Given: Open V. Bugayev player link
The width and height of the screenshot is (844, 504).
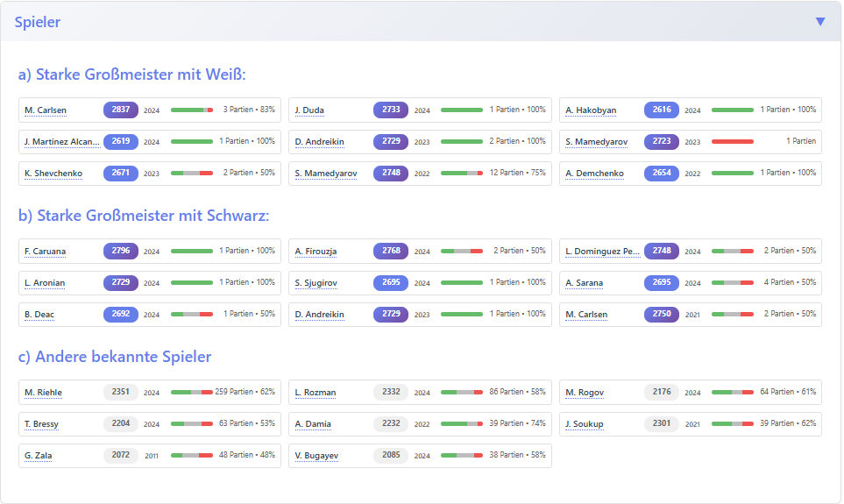Looking at the screenshot, I should coord(317,456).
